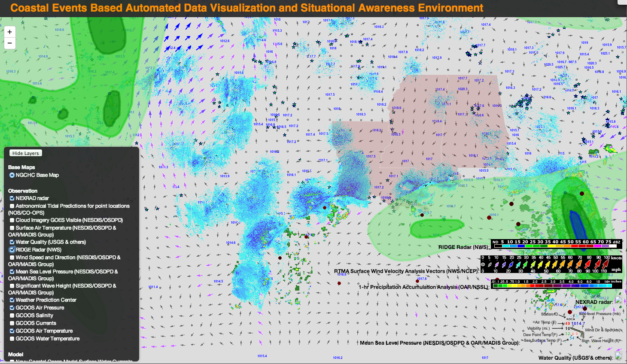627x364 pixels.
Task: Uncheck Water Quality (USGS & others) layer
Action: coord(12,242)
